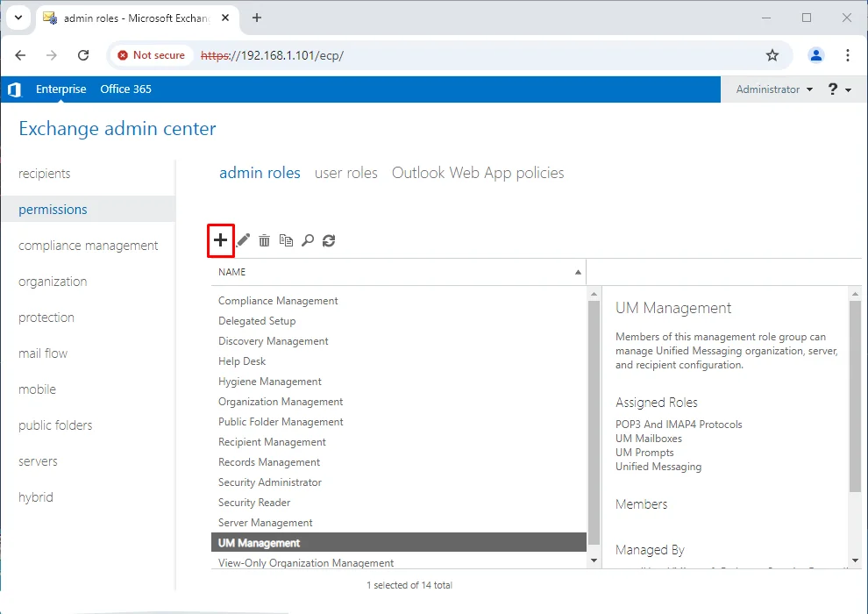Select the View-Only Organization Management role group
Viewport: 868px width, 614px height.
399,562
